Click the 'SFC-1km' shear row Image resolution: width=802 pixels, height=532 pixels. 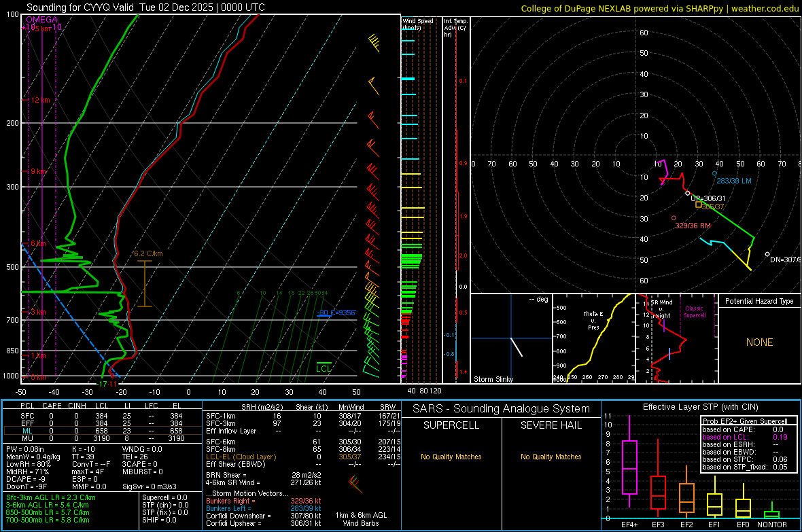303,416
